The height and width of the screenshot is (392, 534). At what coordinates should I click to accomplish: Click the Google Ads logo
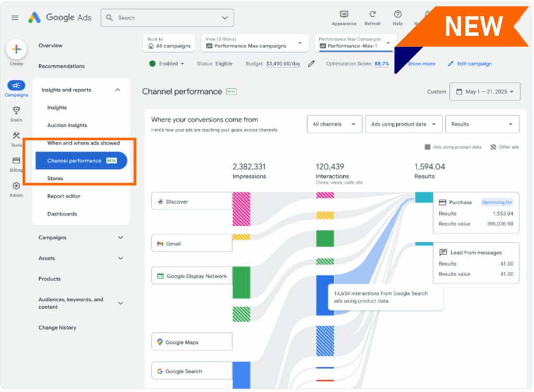59,17
